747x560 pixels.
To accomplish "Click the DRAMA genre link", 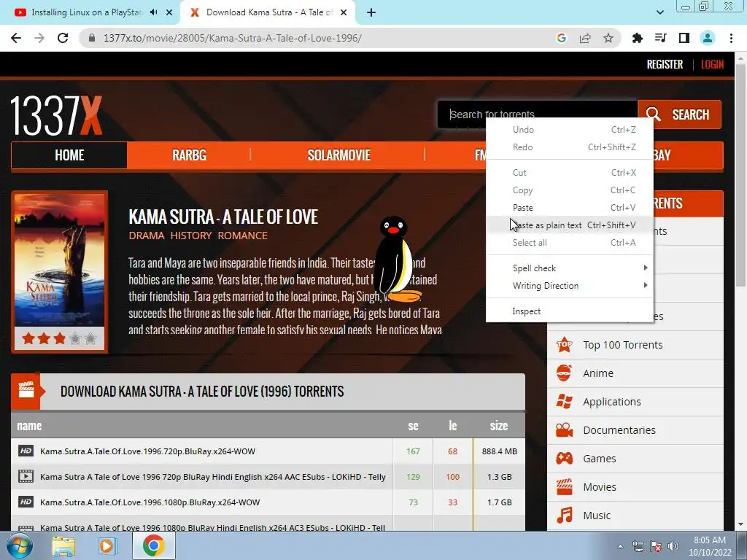I will (146, 236).
